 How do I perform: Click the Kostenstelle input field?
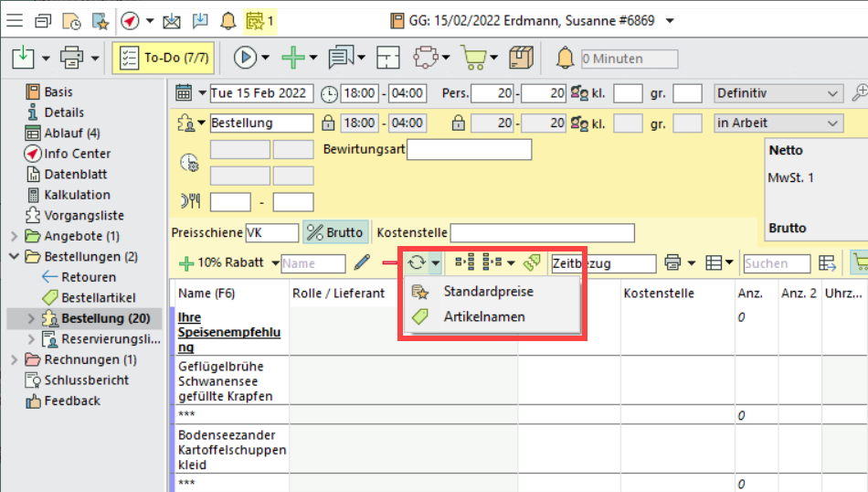[542, 233]
